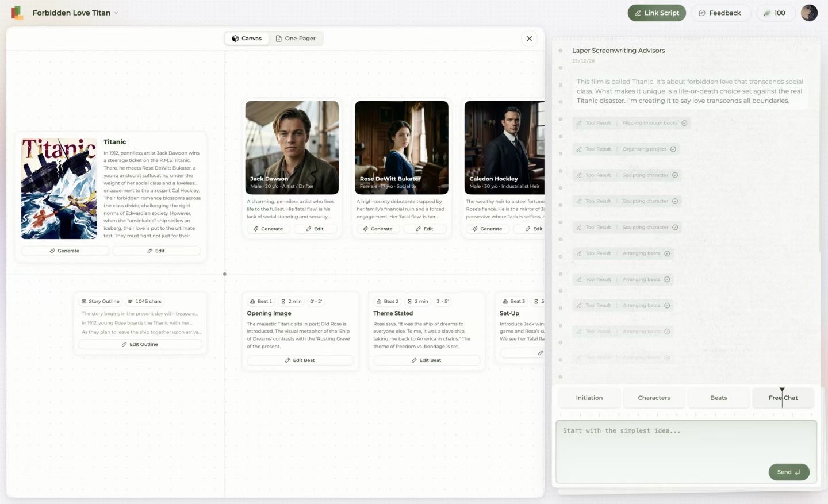Viewport: 828px width, 504px height.
Task: Switch to the One-Pager tab
Action: [x=296, y=39]
